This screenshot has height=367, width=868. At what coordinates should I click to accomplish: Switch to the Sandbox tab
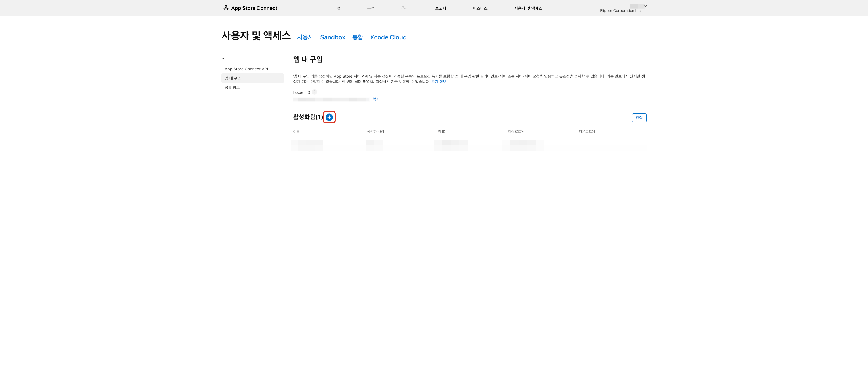pos(332,37)
